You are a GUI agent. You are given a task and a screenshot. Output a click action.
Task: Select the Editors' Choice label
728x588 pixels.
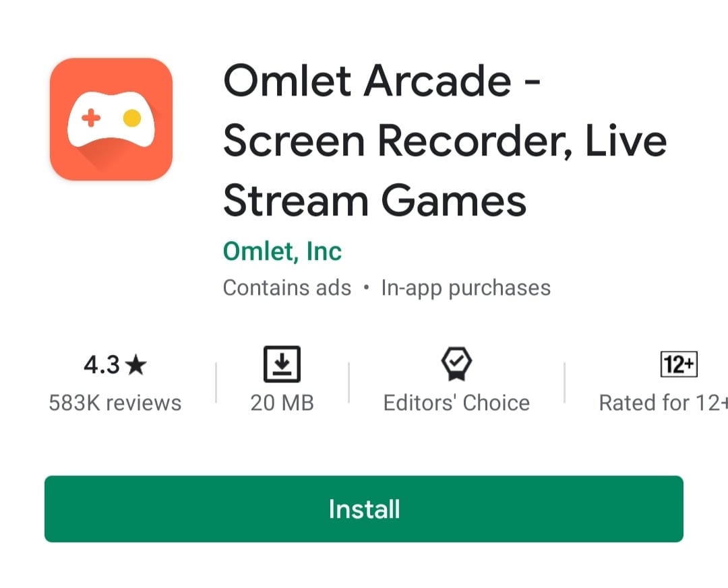pyautogui.click(x=456, y=403)
